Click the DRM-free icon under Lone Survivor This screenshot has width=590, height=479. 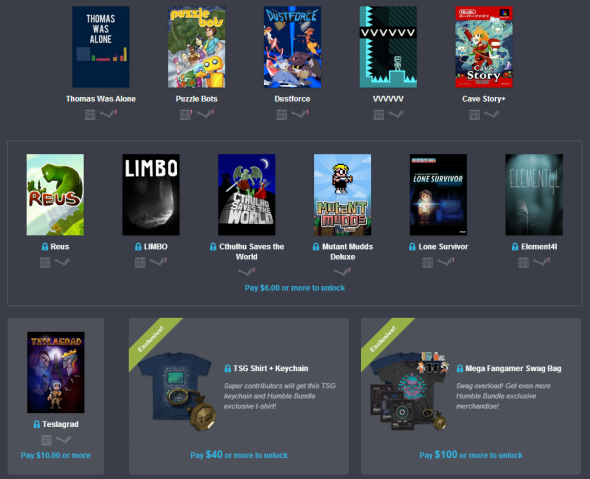pyautogui.click(x=427, y=262)
